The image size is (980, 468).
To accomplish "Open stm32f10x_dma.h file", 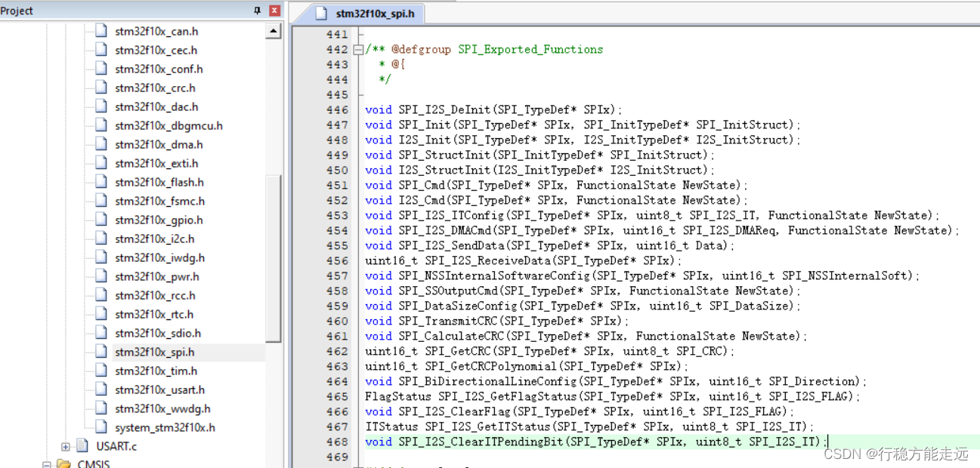I will (x=159, y=145).
